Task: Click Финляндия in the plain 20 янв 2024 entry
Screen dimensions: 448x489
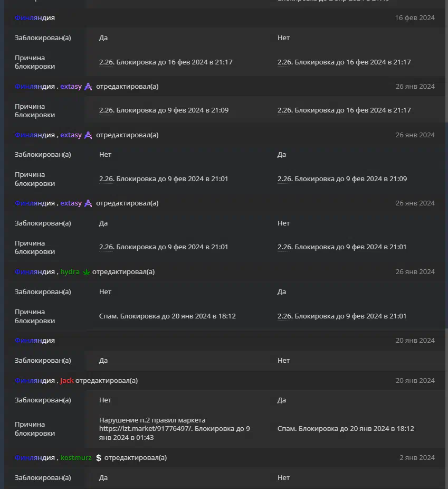Action: click(35, 340)
